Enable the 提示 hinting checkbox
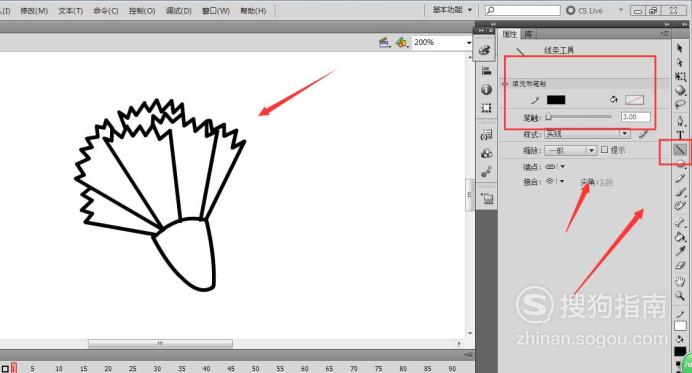692x373 pixels. [x=605, y=150]
